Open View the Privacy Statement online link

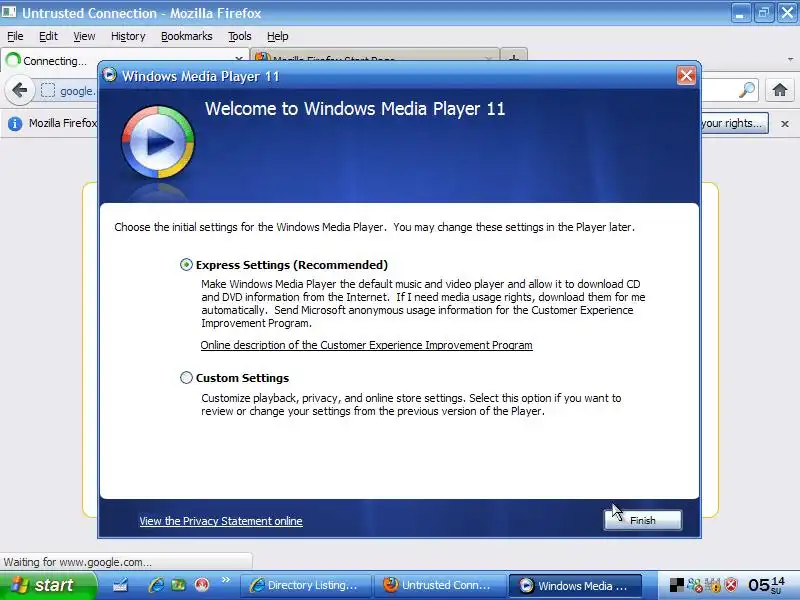click(221, 521)
